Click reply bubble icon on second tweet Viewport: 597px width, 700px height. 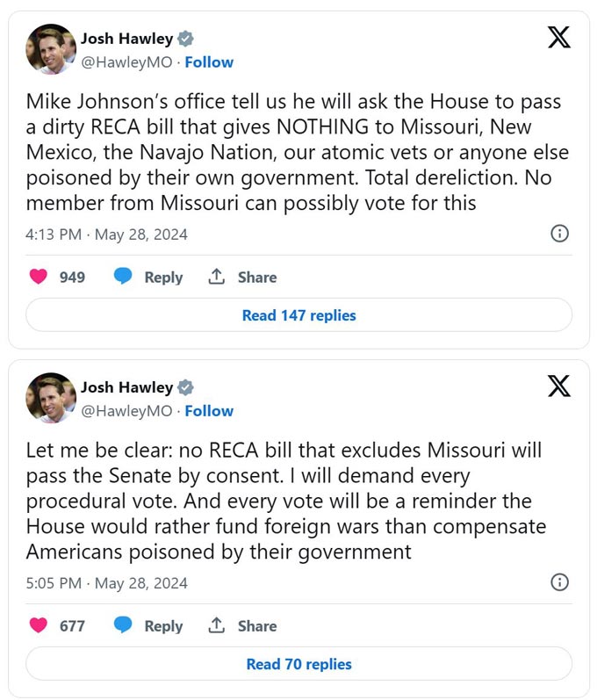pyautogui.click(x=123, y=624)
